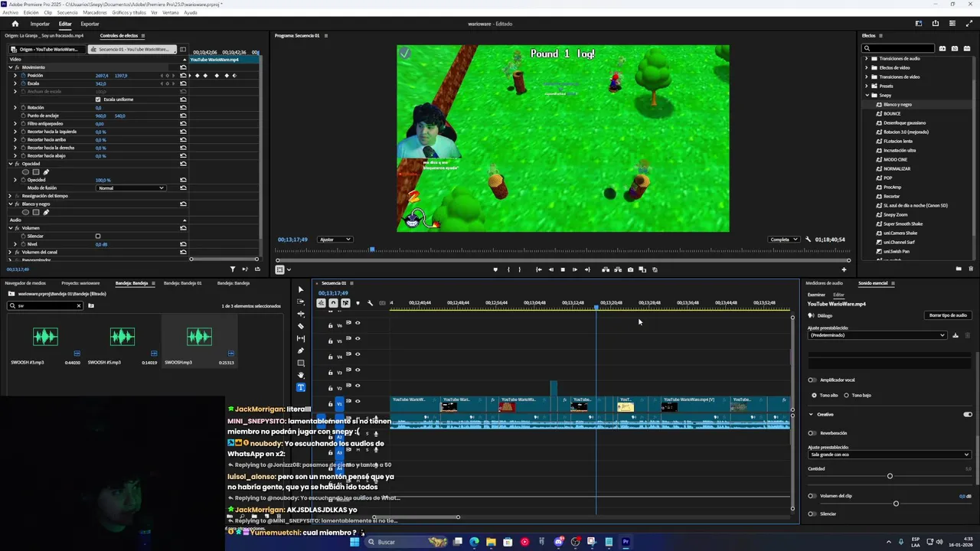Stop playback in the Program monitor
The width and height of the screenshot is (980, 551).
click(x=563, y=269)
